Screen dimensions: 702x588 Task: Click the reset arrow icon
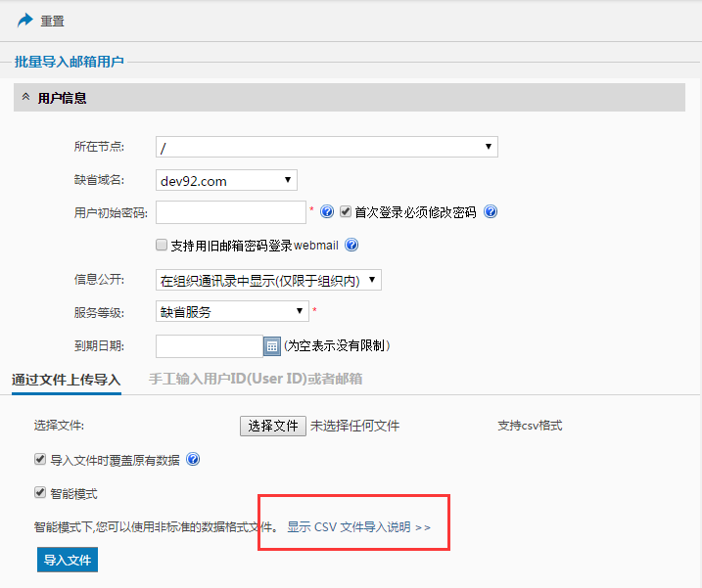23,20
